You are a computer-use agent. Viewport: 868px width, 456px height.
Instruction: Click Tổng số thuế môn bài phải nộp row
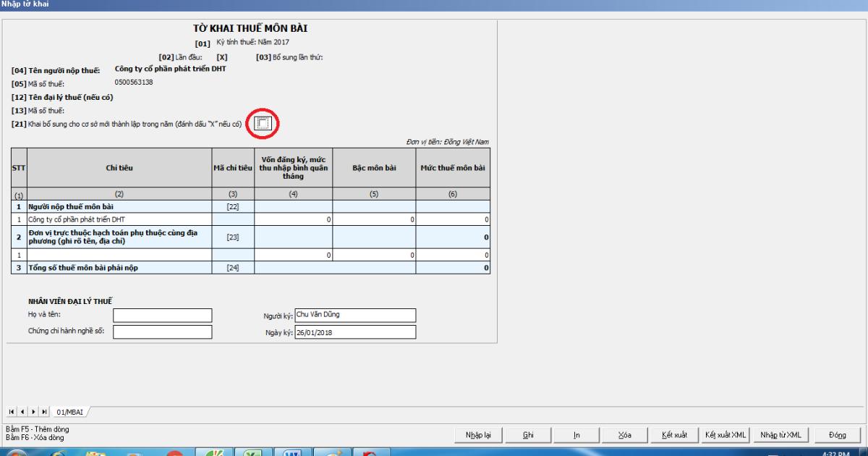(250, 268)
